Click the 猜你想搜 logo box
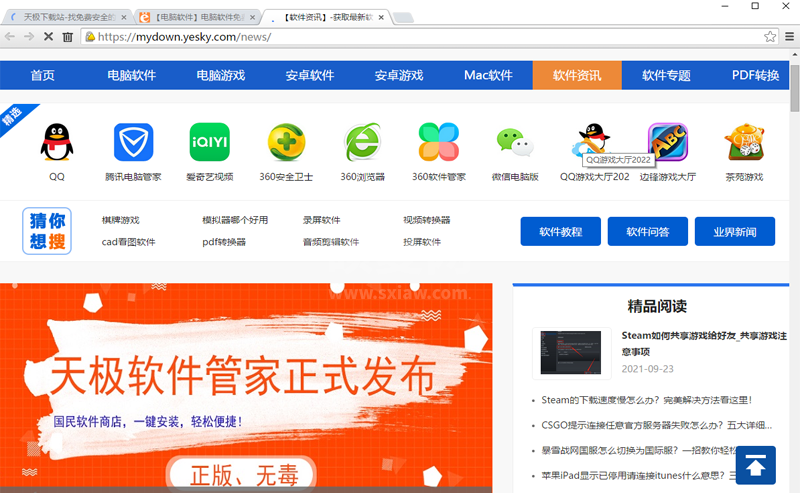 [47, 231]
